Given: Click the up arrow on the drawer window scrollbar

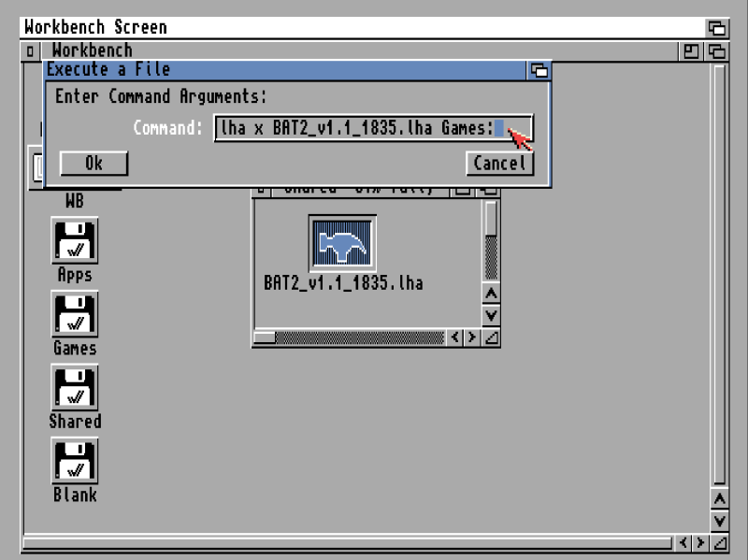Looking at the screenshot, I should coord(493,291).
